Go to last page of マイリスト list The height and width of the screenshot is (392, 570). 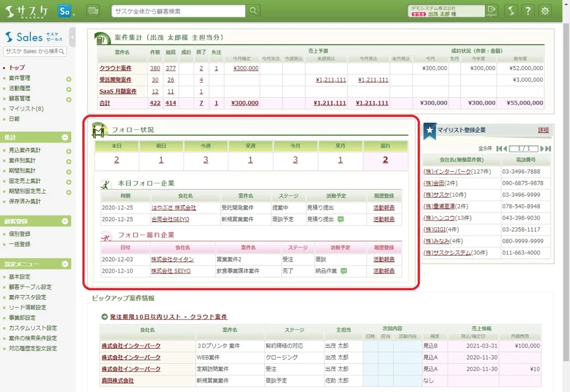tap(548, 149)
